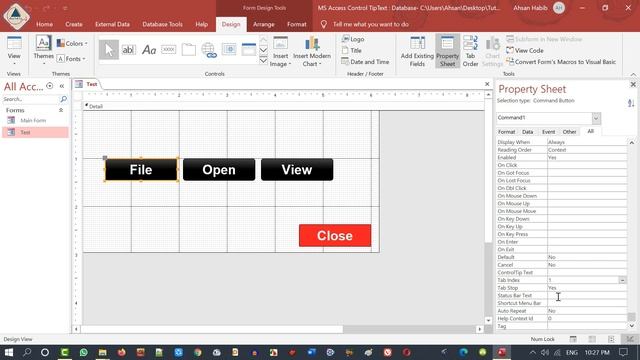Open Windows Start menu

(8, 352)
